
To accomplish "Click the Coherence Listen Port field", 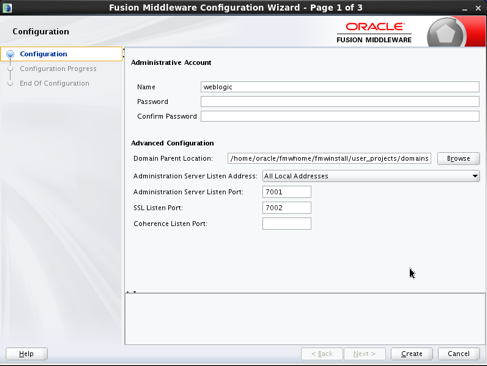I will [x=287, y=224].
